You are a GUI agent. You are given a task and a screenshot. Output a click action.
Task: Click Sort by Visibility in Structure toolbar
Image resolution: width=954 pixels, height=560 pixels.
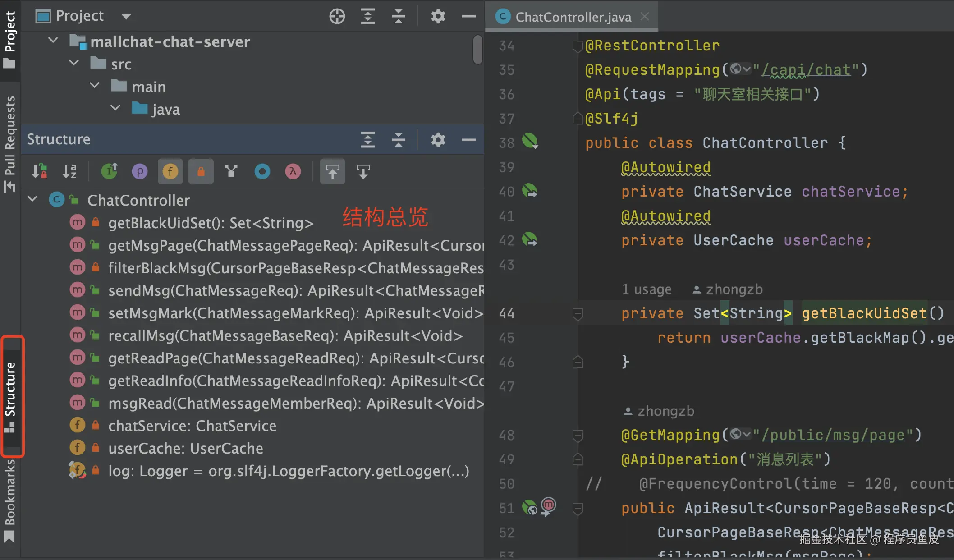(x=39, y=171)
